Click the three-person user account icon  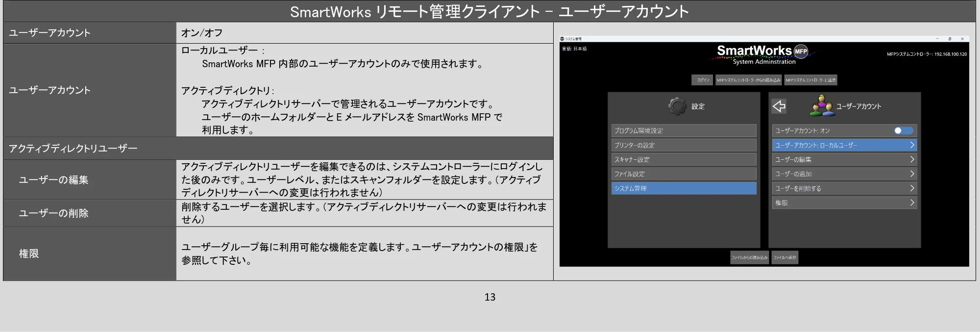point(822,105)
